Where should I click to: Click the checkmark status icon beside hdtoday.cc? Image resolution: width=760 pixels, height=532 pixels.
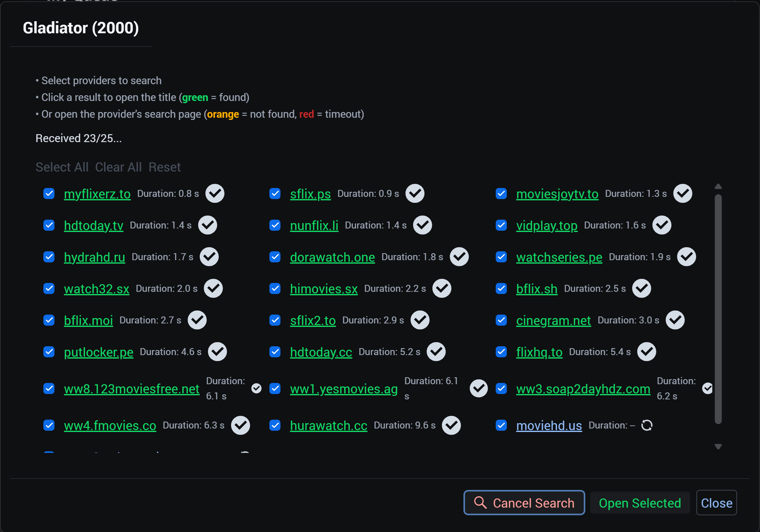pos(436,352)
